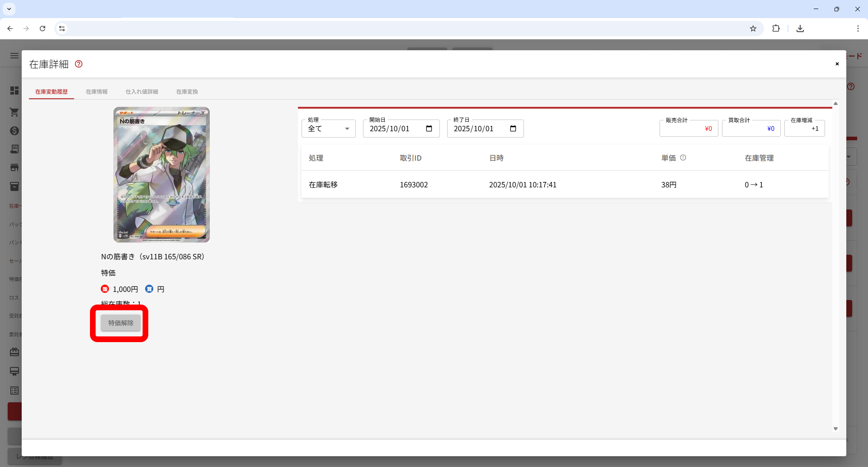Click the site information icon in the address bar
Viewport: 868px width, 467px height.
(x=62, y=29)
